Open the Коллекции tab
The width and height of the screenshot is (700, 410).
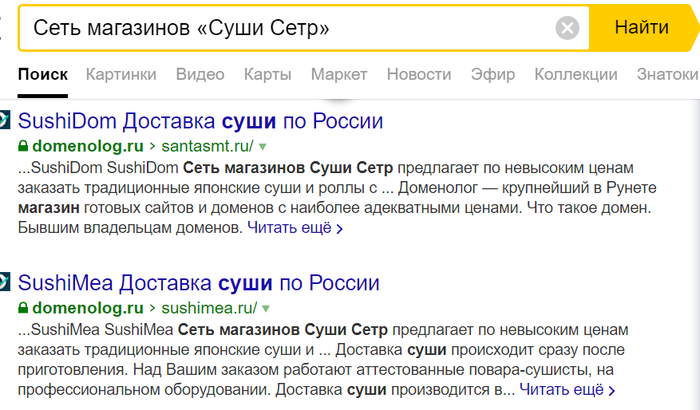click(575, 74)
